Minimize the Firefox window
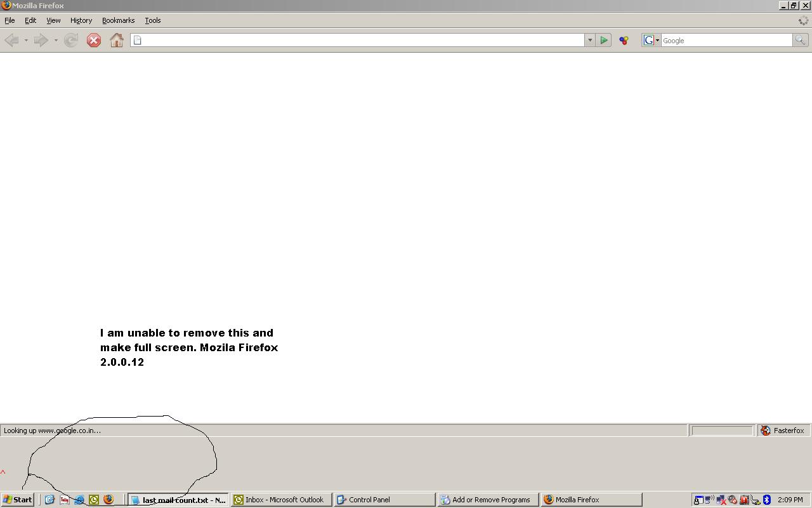This screenshot has height=508, width=812. coord(783,5)
